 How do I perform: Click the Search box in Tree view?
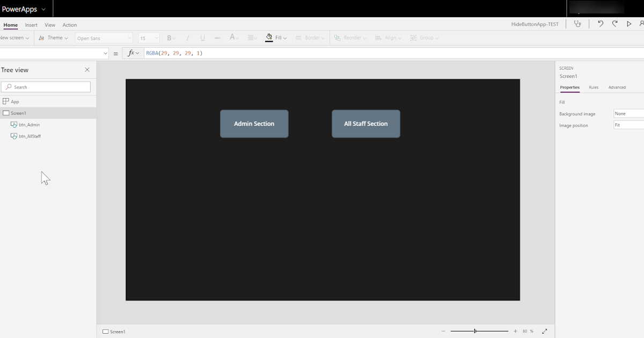click(46, 86)
